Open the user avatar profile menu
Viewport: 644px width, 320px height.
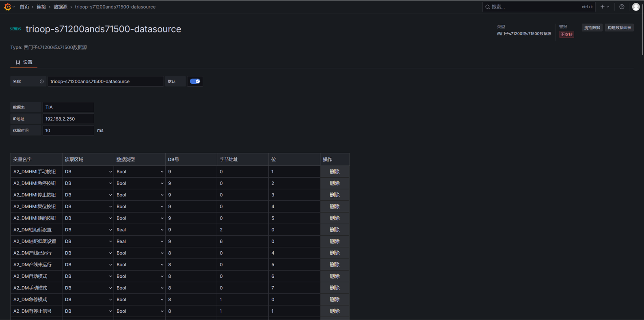pyautogui.click(x=636, y=7)
